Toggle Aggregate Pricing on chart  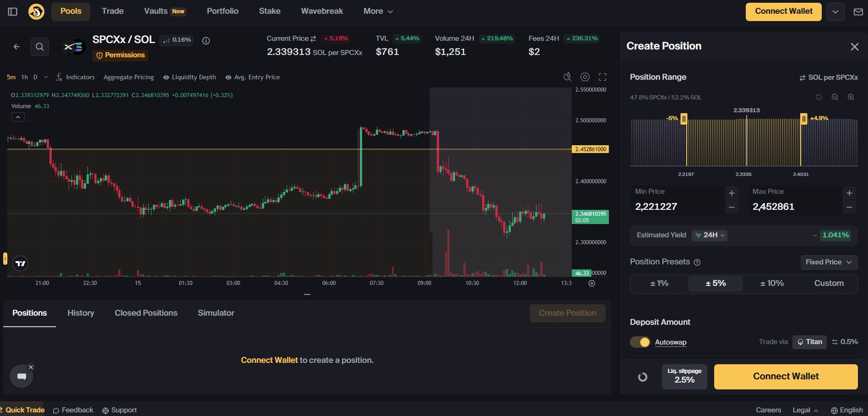(x=129, y=77)
